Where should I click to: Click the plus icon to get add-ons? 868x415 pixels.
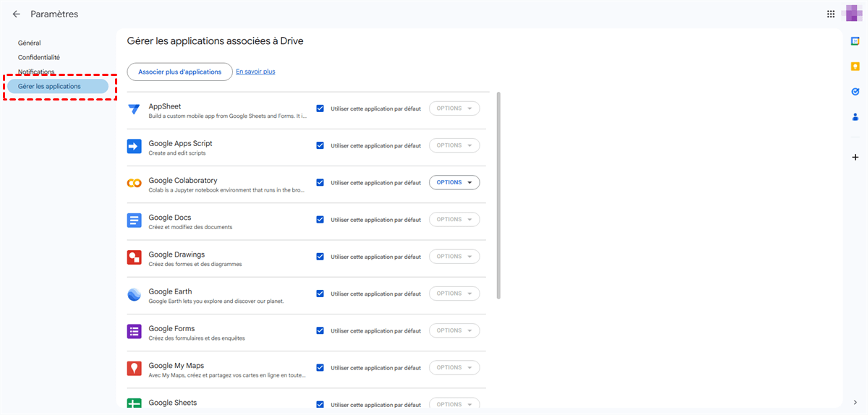pos(855,157)
